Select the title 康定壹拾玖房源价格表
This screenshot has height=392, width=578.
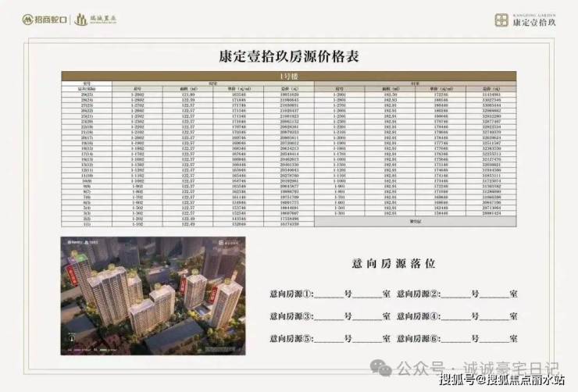289,56
